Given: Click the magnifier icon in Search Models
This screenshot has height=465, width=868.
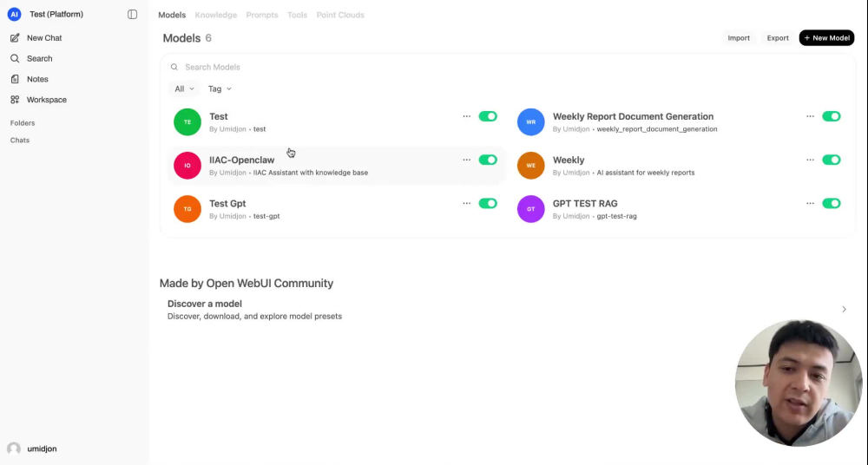Looking at the screenshot, I should click(x=174, y=67).
